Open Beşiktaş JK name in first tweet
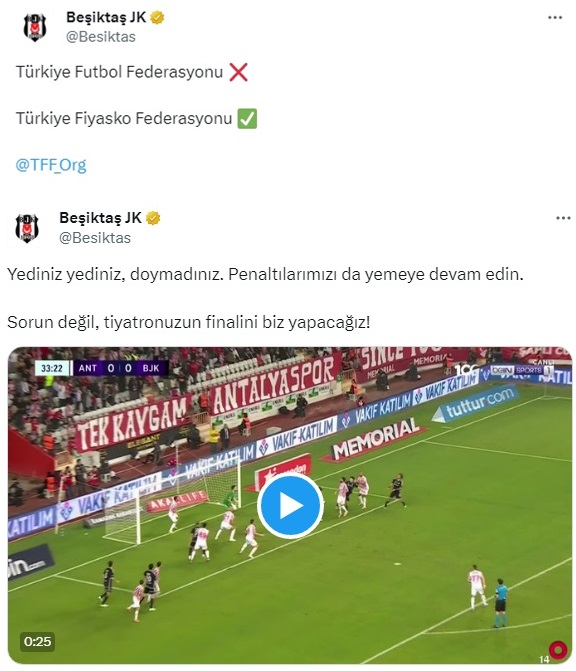The height and width of the screenshot is (671, 576). [106, 17]
